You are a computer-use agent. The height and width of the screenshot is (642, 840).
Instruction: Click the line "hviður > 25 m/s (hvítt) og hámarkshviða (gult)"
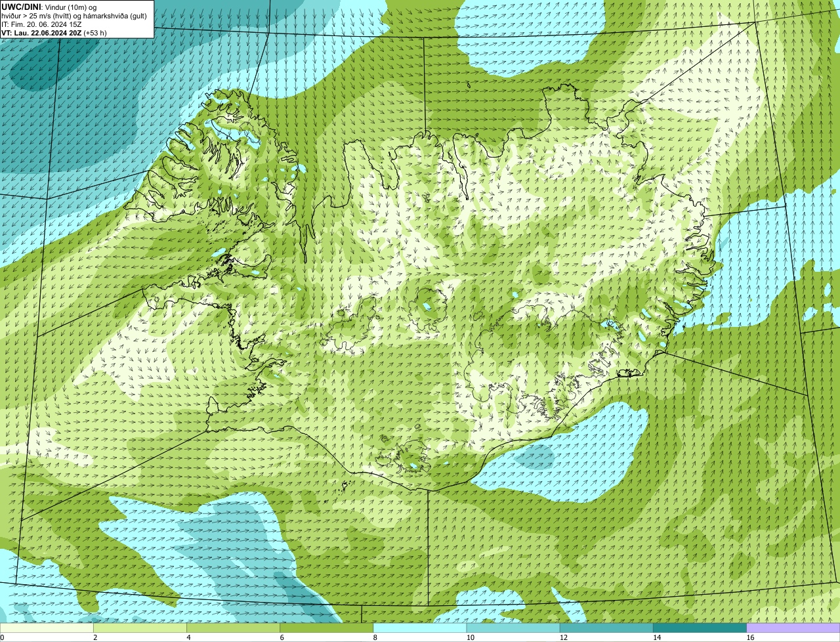pyautogui.click(x=74, y=15)
